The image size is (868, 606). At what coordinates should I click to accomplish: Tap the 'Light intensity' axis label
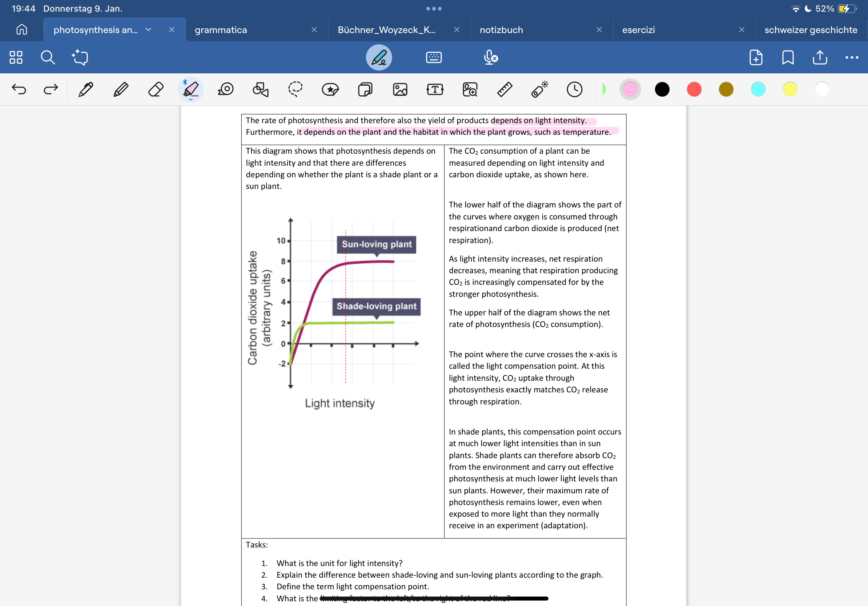click(x=340, y=403)
